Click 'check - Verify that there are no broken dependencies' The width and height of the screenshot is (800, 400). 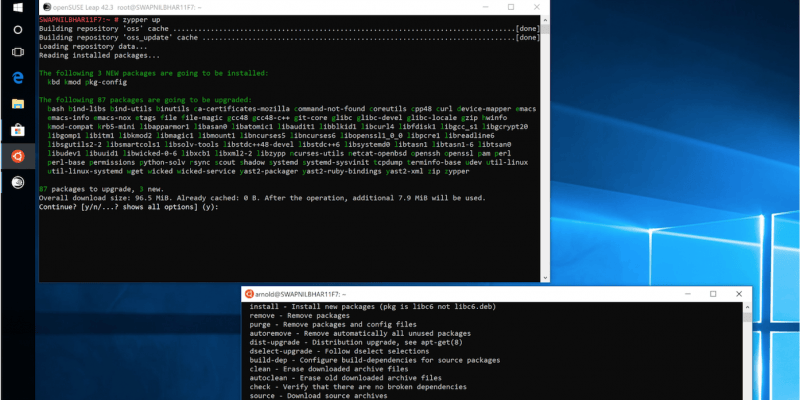pyautogui.click(x=358, y=387)
